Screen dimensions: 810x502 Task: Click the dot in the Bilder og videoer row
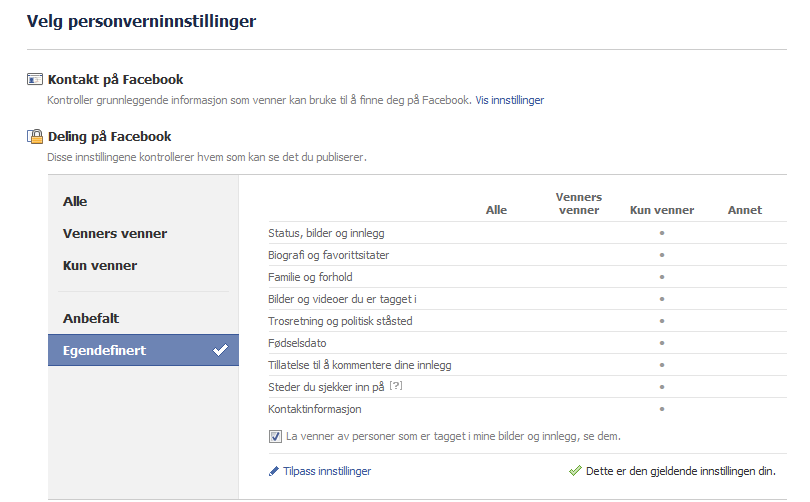point(662,299)
